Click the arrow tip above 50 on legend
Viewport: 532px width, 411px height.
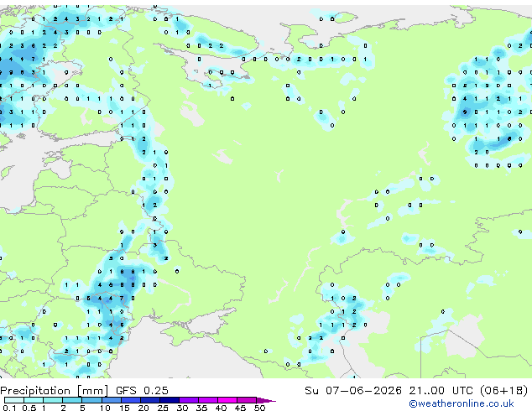pos(266,401)
